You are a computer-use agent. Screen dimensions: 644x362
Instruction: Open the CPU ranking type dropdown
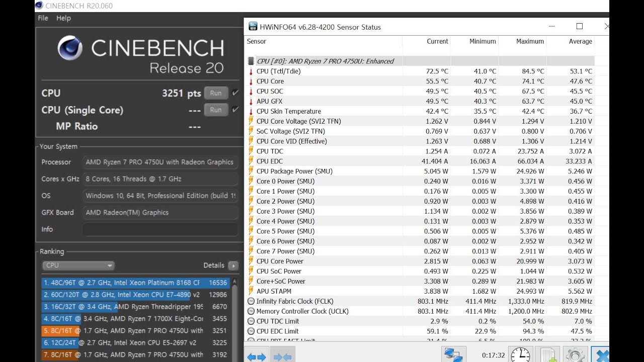(x=78, y=265)
